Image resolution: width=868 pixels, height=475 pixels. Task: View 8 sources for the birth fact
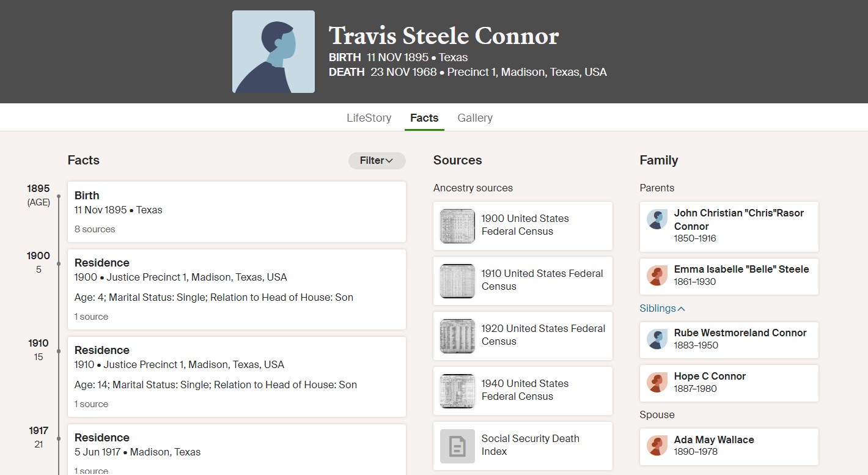click(95, 229)
